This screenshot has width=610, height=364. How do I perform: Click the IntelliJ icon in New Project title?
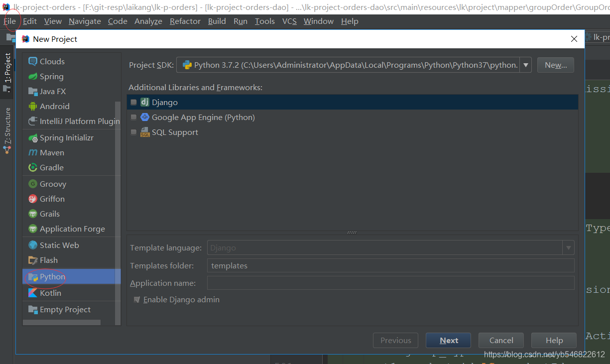coord(26,39)
